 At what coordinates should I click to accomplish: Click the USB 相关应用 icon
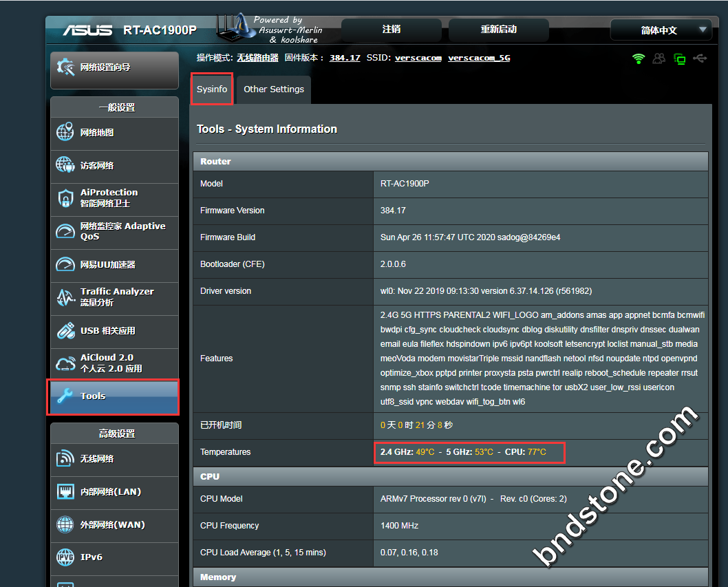65,330
